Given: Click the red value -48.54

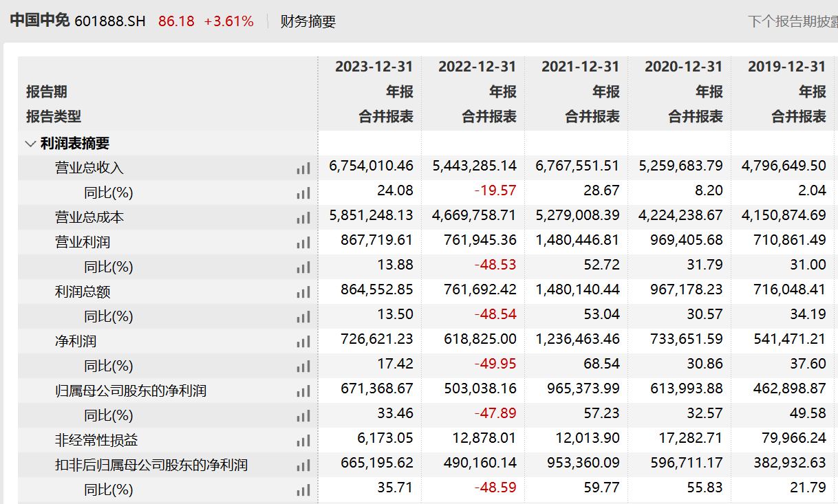Looking at the screenshot, I should (x=495, y=314).
